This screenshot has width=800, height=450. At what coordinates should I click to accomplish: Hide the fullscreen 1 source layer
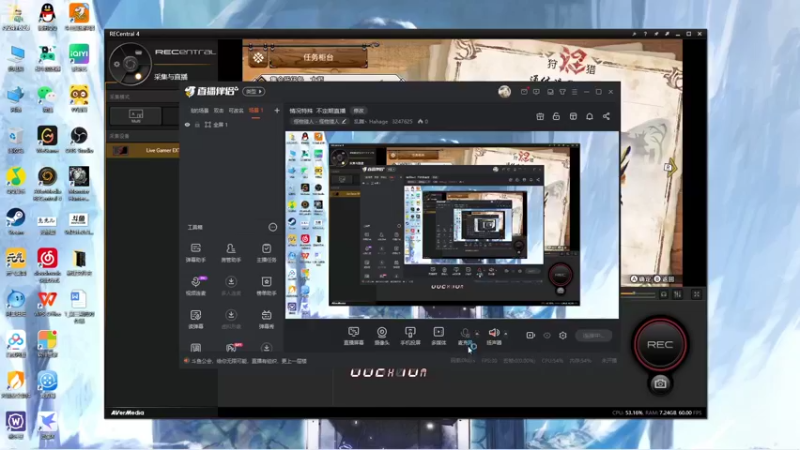point(187,124)
